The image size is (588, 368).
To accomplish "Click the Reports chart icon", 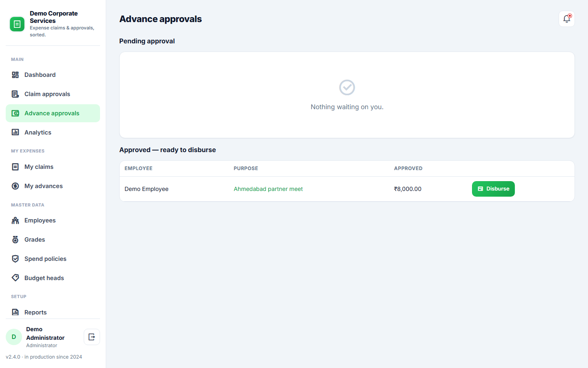I will coord(15,312).
